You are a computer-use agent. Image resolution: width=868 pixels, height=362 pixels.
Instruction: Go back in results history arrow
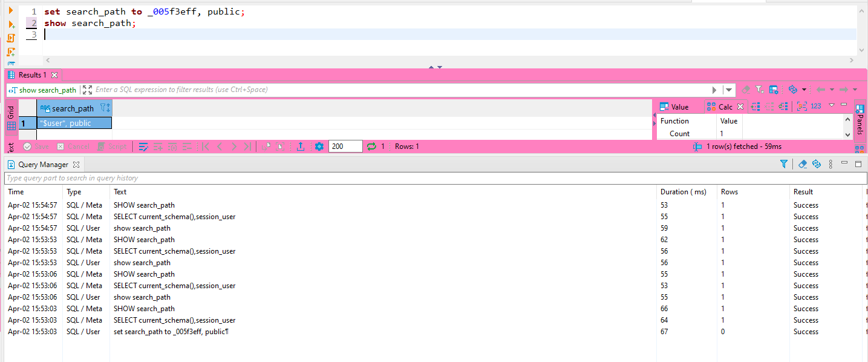pyautogui.click(x=821, y=90)
